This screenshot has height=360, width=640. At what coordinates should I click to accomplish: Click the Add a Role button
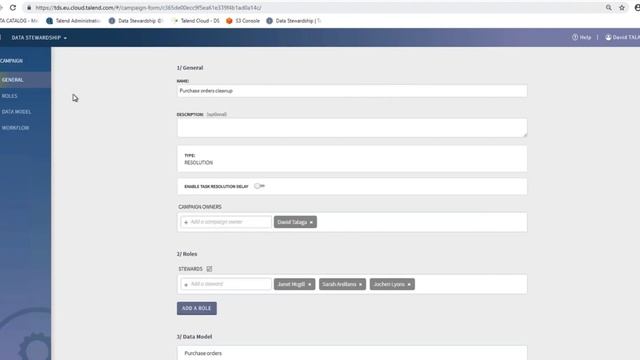[197, 308]
